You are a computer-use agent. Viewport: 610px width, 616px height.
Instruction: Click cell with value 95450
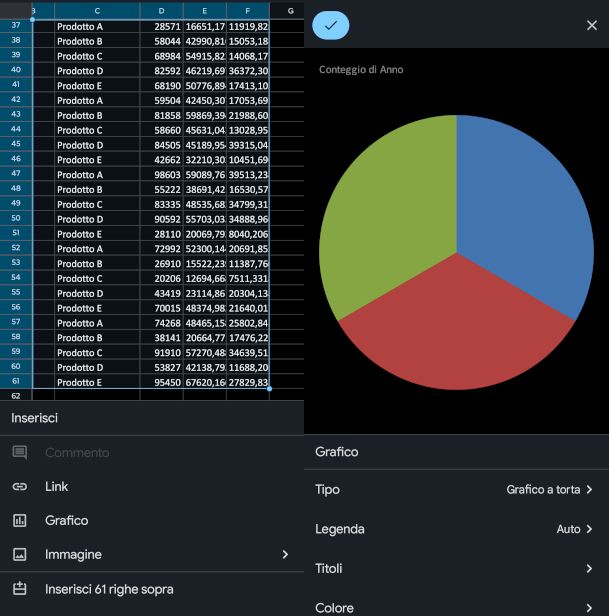161,382
